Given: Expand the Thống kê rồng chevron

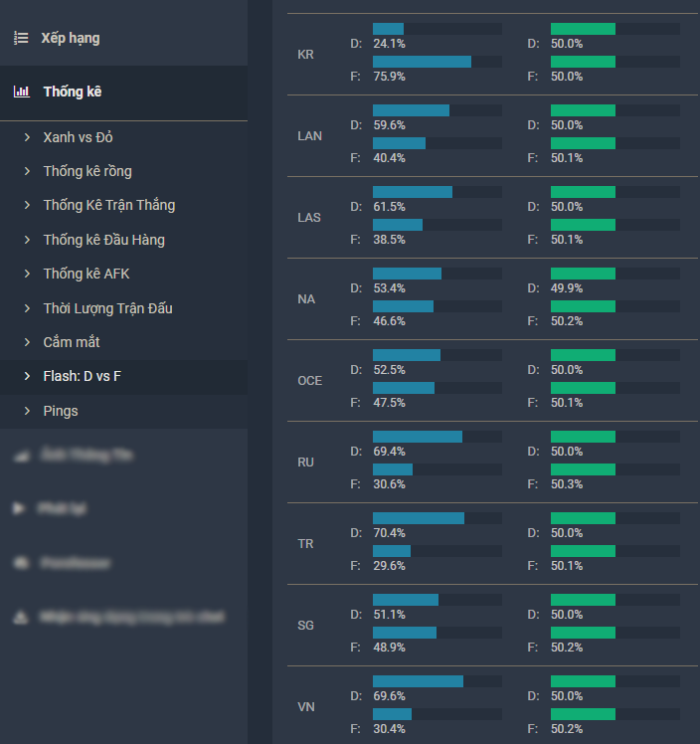Looking at the screenshot, I should coord(28,171).
